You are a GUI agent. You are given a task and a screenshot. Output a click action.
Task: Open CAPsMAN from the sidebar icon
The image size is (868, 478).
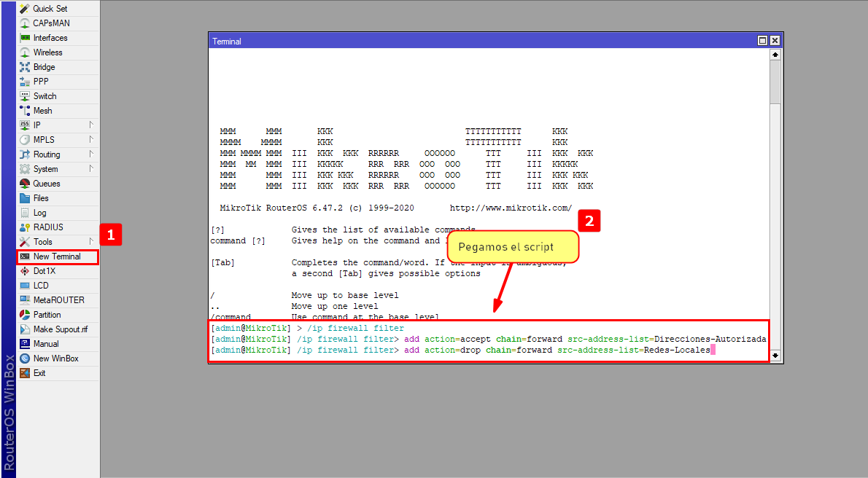tap(25, 23)
